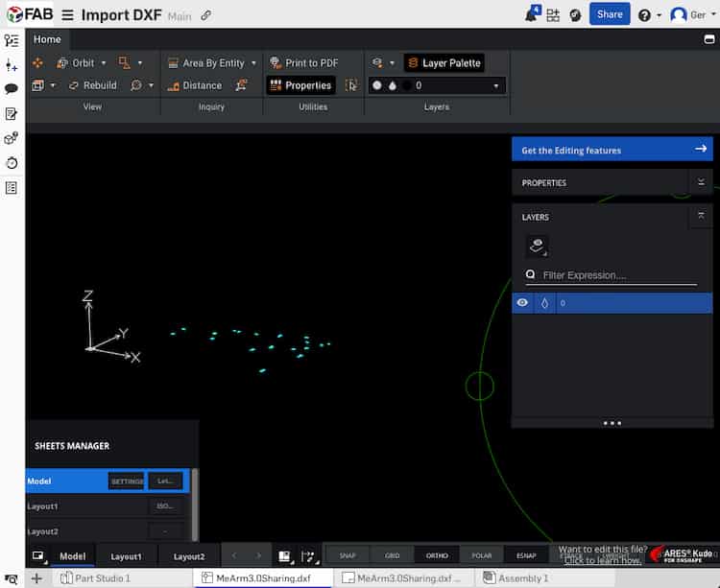Expand the layer tools dropdown arrow

click(392, 63)
